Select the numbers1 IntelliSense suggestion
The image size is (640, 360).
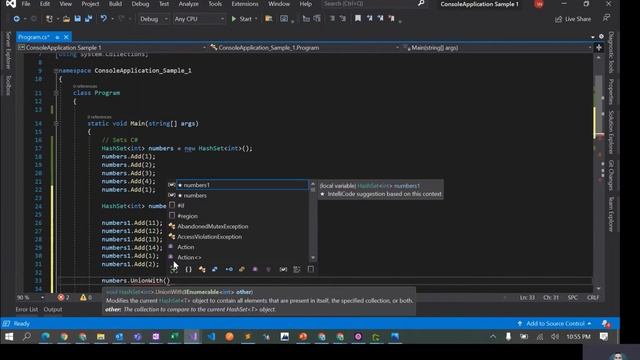tap(242, 185)
